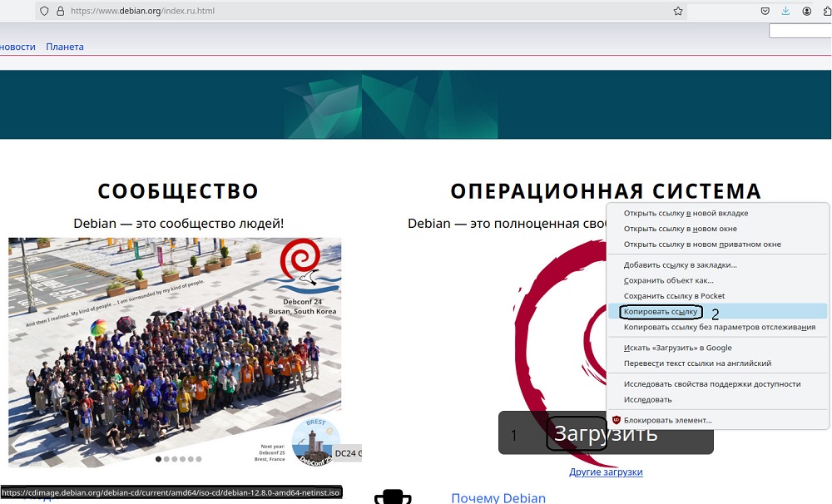Select Исследовать свойства поддержки доступности

click(717, 383)
